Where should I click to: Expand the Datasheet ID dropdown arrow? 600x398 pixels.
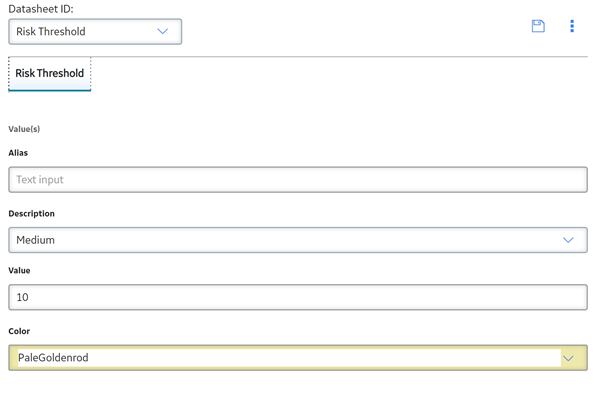pyautogui.click(x=163, y=31)
